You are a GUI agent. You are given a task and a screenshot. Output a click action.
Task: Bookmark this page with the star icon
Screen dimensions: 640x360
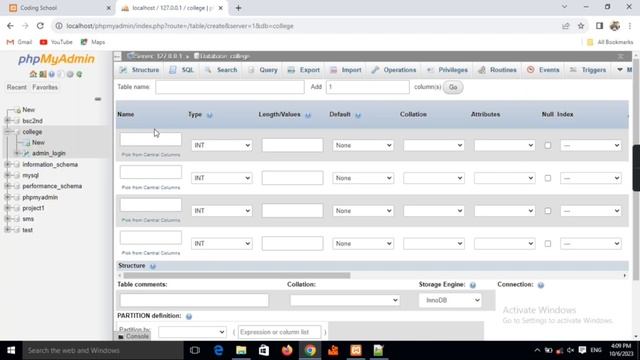pos(581,26)
